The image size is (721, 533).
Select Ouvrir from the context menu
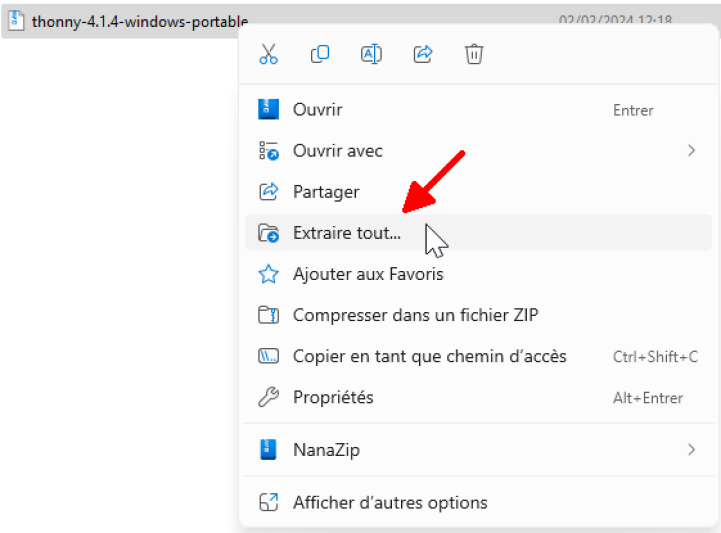point(317,110)
